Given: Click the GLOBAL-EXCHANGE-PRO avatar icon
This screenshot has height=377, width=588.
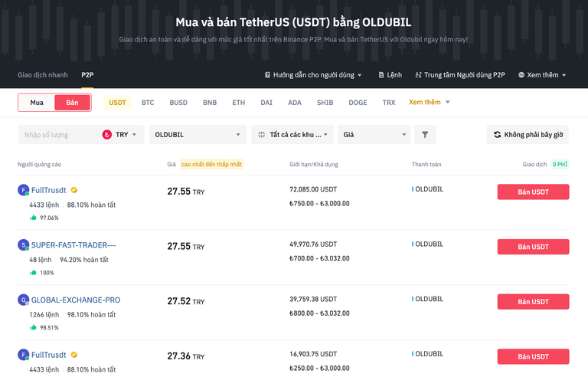Looking at the screenshot, I should [x=23, y=300].
